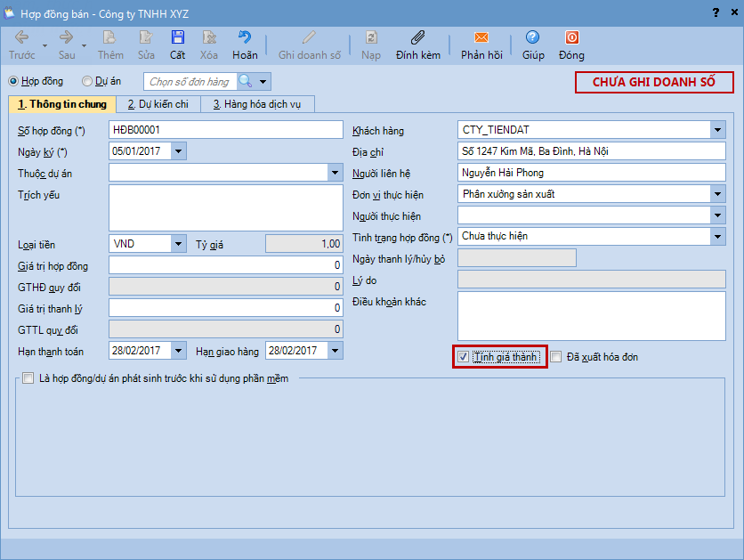Screen dimensions: 744x560
Task: Tick the Đã xuất hóa đơn checkbox
Action: tap(556, 357)
